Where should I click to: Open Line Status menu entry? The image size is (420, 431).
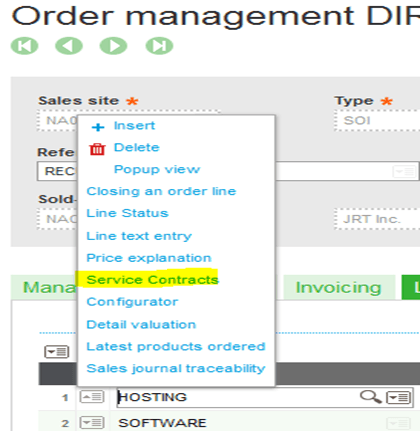[x=127, y=213]
